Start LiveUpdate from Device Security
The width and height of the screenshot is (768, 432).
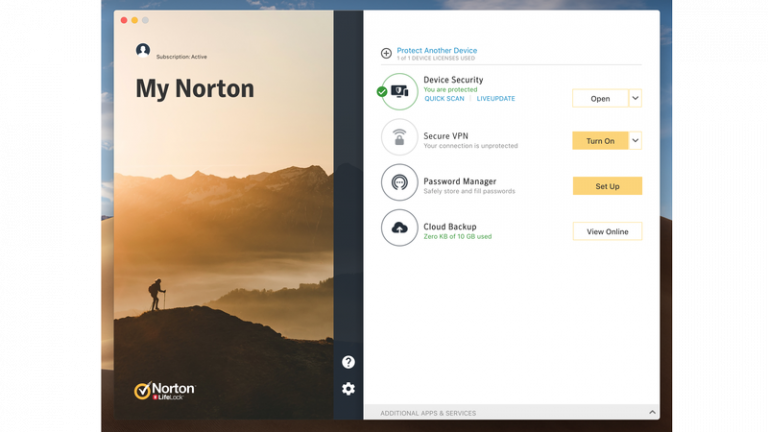click(495, 99)
